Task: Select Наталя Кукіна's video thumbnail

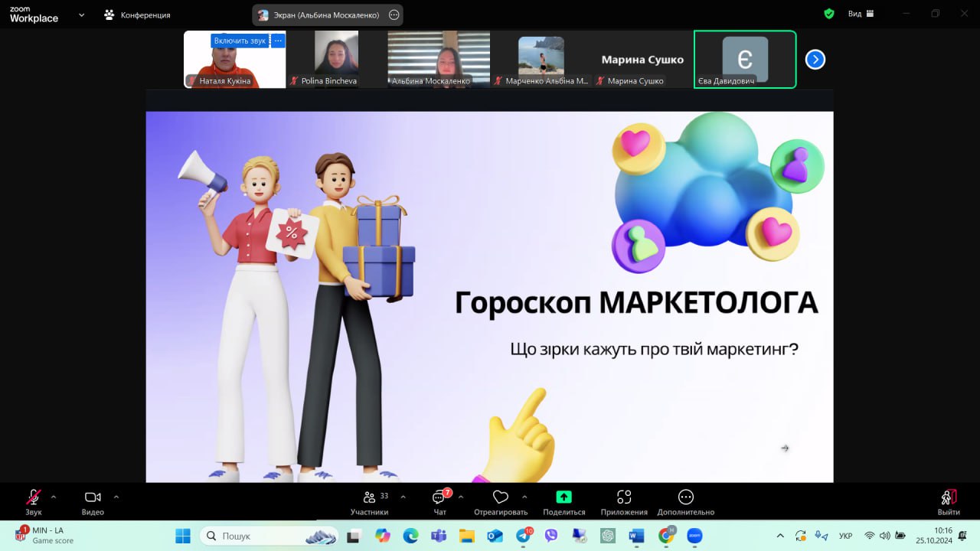Action: (x=235, y=60)
